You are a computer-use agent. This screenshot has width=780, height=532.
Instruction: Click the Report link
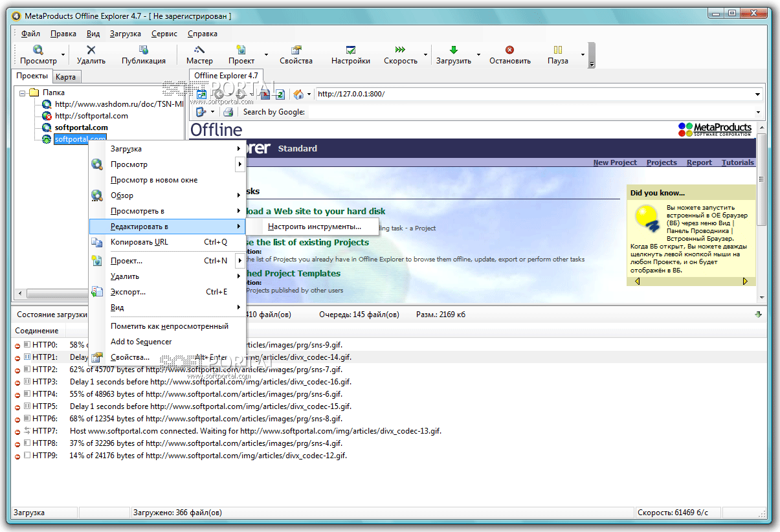(699, 162)
